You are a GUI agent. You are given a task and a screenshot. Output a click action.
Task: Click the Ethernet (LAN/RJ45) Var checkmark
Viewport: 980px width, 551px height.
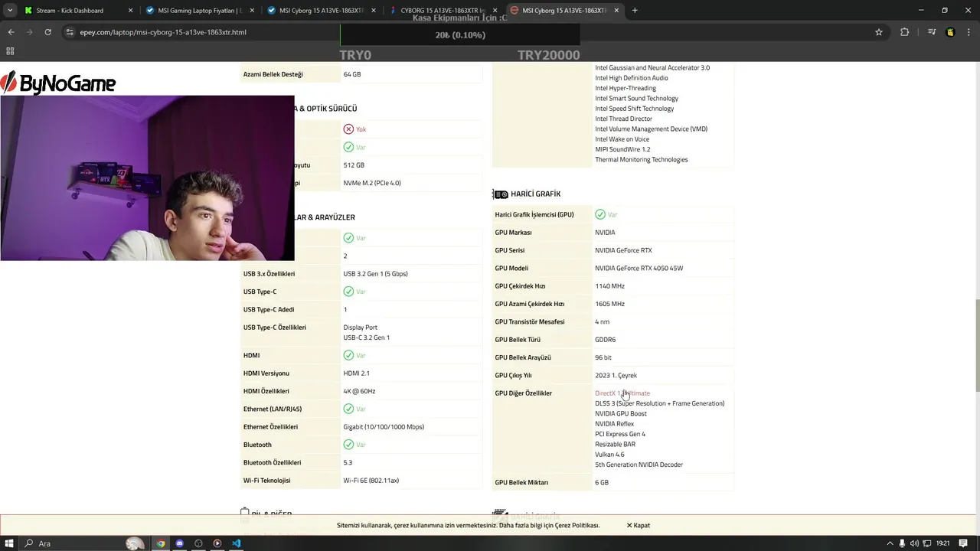[348, 409]
